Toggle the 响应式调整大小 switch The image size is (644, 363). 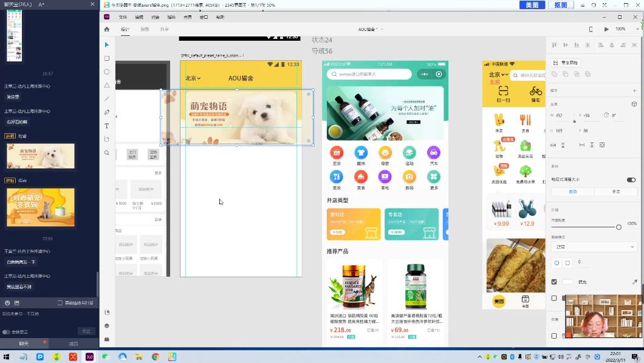pyautogui.click(x=631, y=179)
